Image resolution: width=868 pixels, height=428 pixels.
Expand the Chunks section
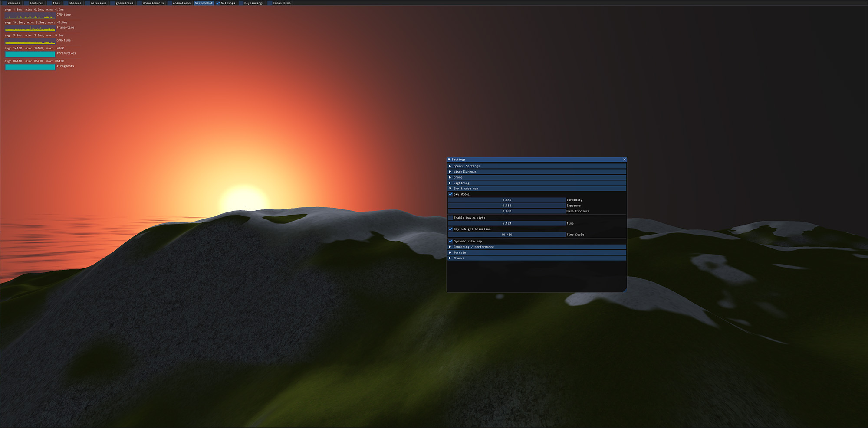tap(537, 258)
